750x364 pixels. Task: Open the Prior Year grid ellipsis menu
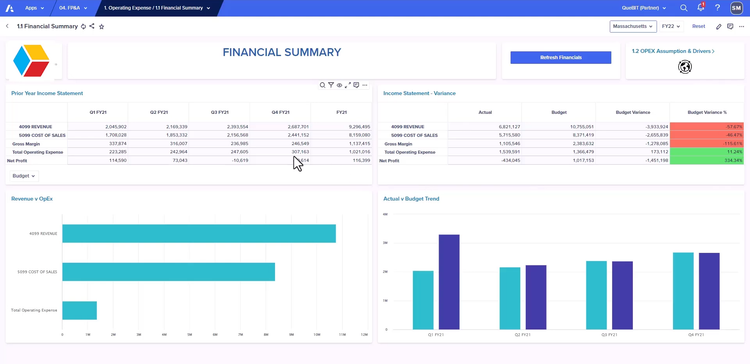365,85
